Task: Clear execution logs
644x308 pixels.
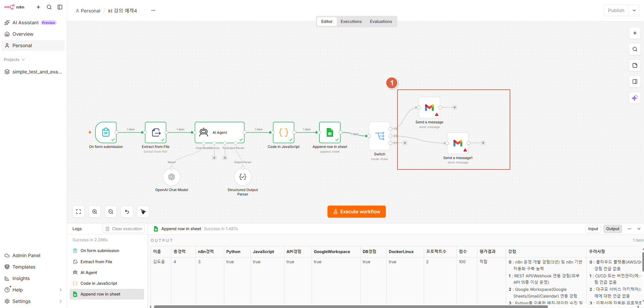Action: [124, 229]
